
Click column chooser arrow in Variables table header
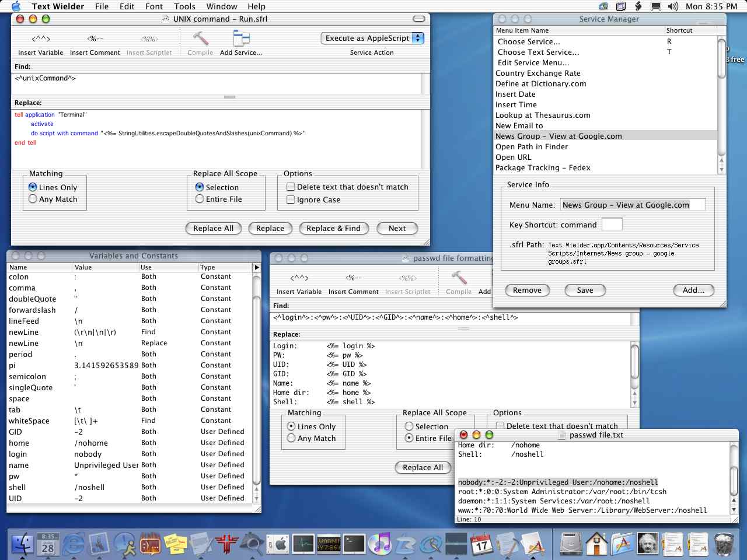click(x=256, y=267)
